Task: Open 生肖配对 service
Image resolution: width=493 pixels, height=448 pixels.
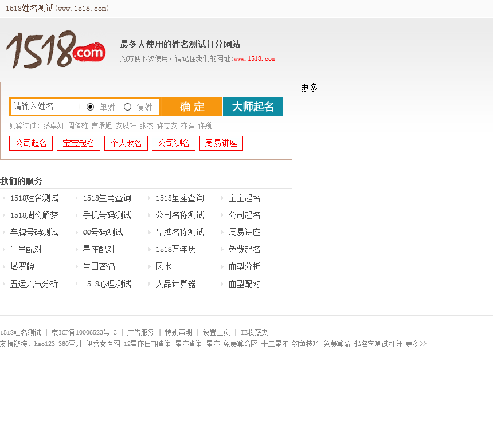Action: pyautogui.click(x=26, y=250)
